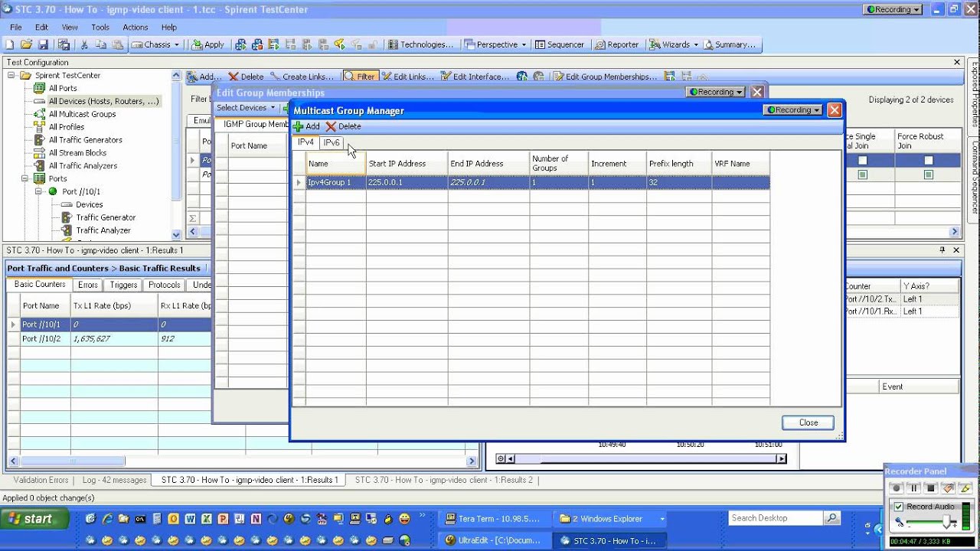Collapse the Spirent TestCenter tree node
The image size is (980, 551).
tap(12, 75)
